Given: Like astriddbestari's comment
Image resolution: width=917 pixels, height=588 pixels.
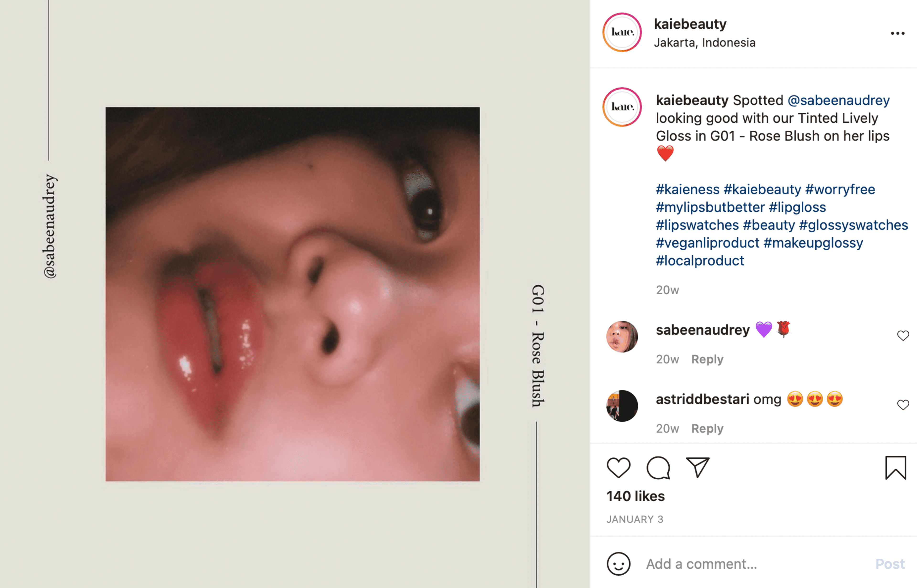Looking at the screenshot, I should click(903, 405).
